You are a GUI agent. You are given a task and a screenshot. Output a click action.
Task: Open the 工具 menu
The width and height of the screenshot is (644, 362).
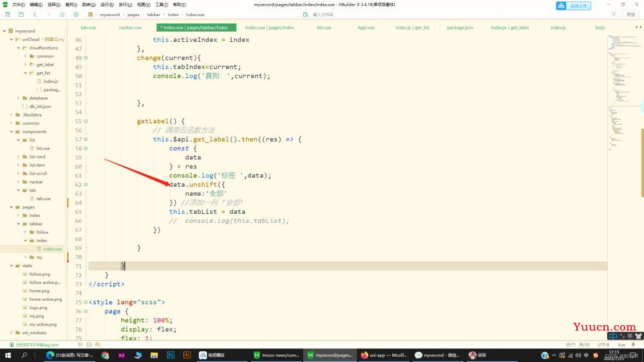tap(162, 5)
